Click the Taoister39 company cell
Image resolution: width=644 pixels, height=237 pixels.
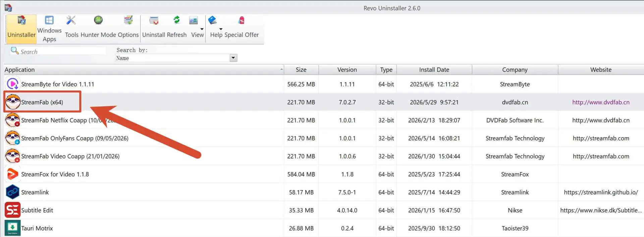(515, 228)
